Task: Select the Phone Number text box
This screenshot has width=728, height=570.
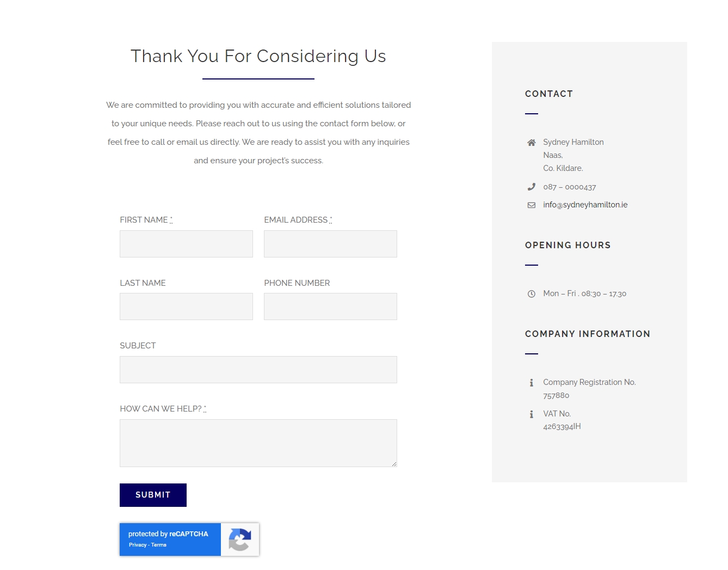Action: coord(330,307)
